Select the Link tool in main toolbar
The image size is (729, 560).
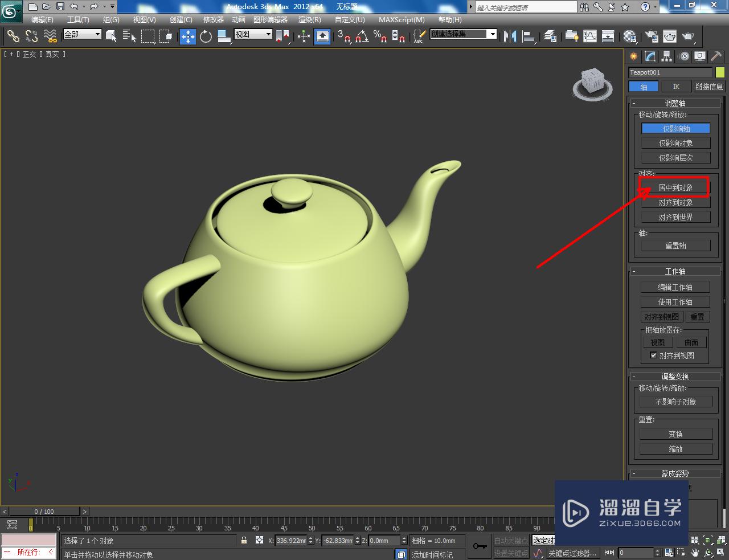pos(13,36)
